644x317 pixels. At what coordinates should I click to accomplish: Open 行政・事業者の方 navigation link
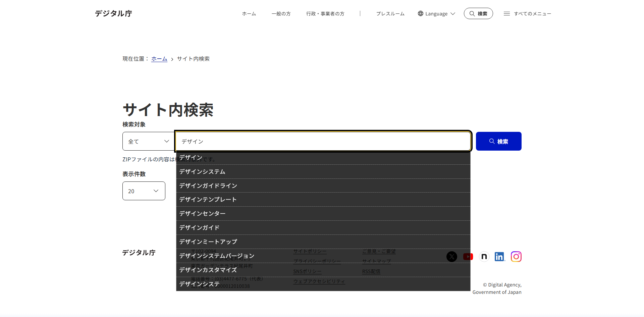coord(325,14)
